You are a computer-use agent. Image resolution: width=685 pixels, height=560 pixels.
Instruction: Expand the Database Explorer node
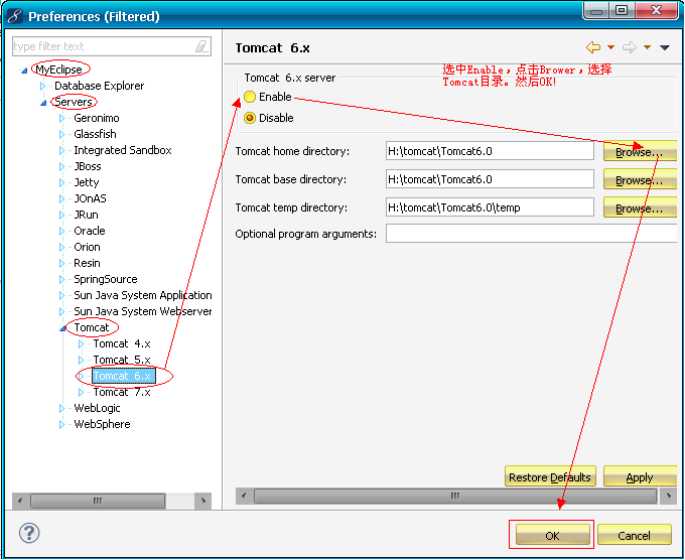[x=42, y=86]
